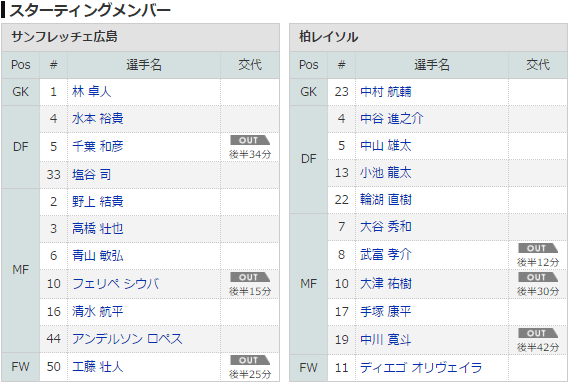
Task: Open player link 大谷 秀和
Action: [x=386, y=227]
